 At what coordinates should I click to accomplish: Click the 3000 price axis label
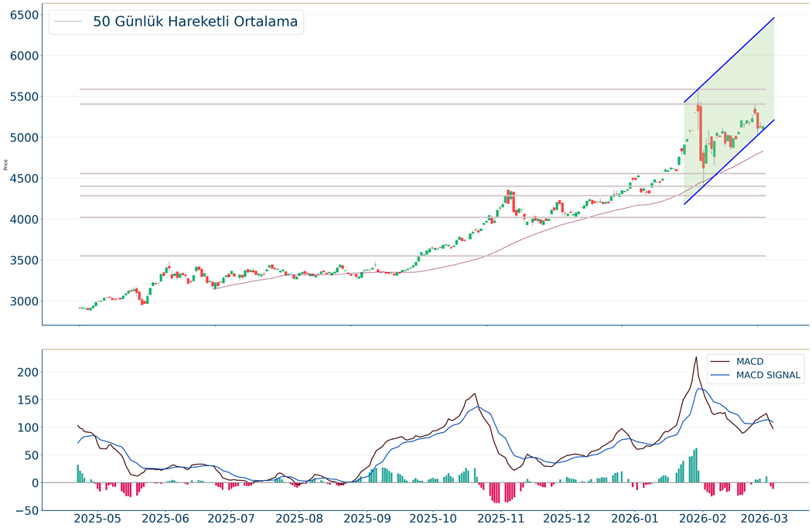[x=25, y=301]
